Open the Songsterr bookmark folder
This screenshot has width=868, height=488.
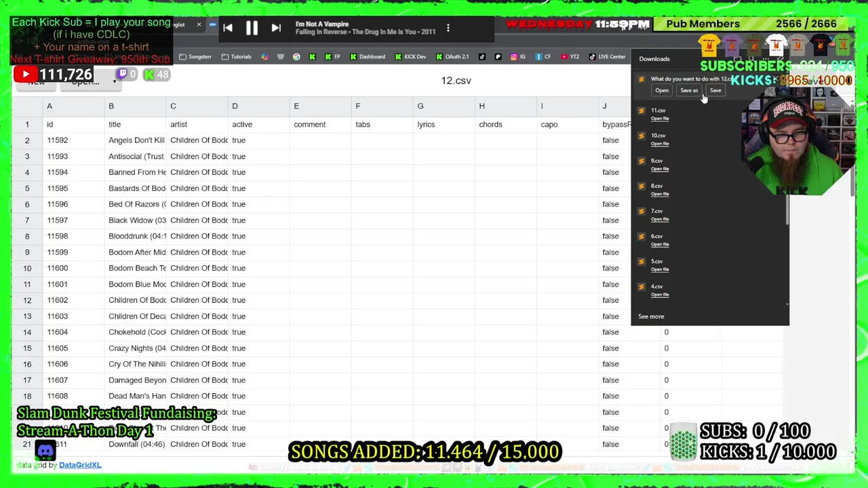[195, 57]
